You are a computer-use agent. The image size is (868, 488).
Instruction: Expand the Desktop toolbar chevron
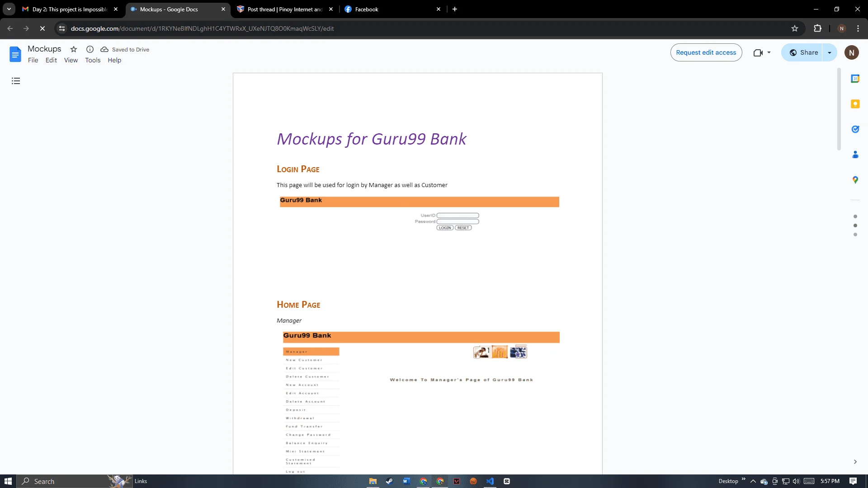(x=743, y=479)
